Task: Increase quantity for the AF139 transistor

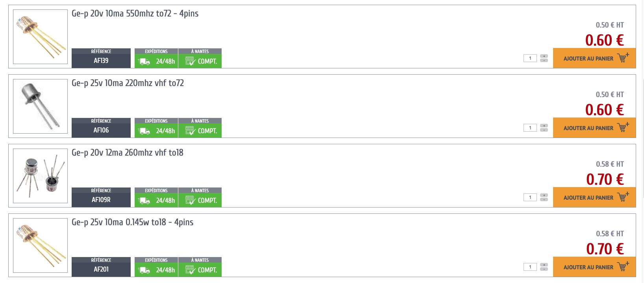Action: coord(544,56)
